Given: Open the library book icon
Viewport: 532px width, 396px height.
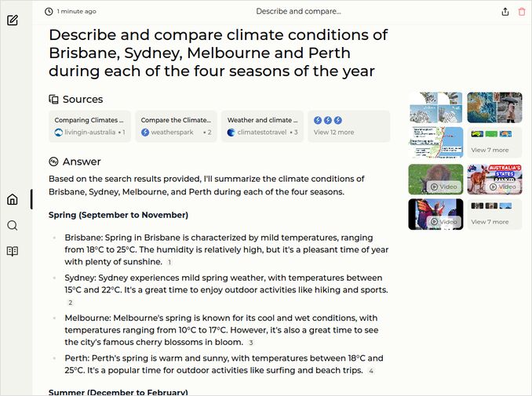Looking at the screenshot, I should 13,252.
